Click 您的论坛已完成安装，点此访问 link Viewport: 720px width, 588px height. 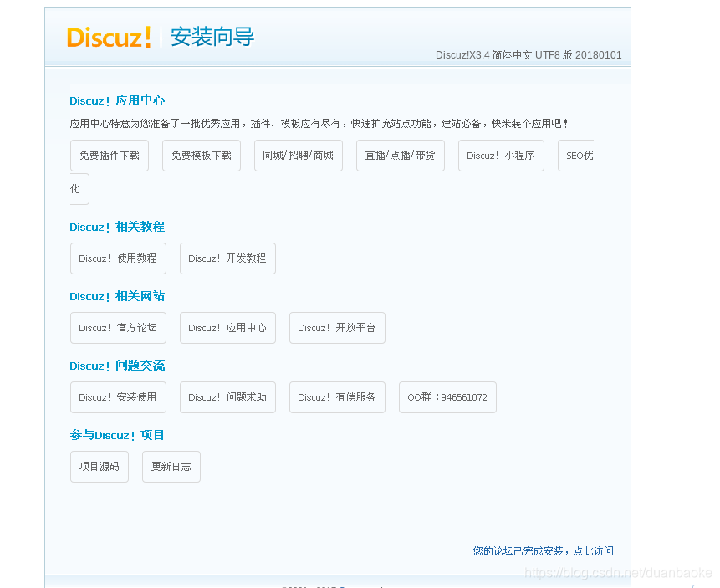pos(544,551)
